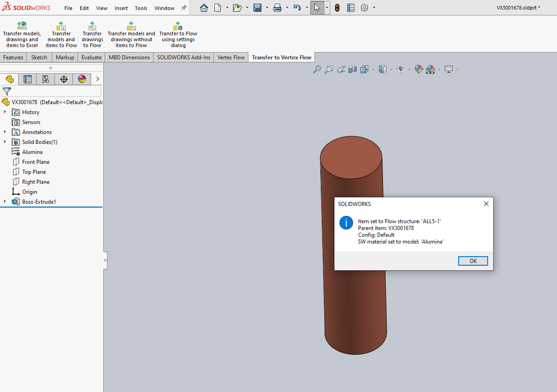The width and height of the screenshot is (557, 392).
Task: Open the ConfigurationManager panel tab
Action: (x=46, y=79)
